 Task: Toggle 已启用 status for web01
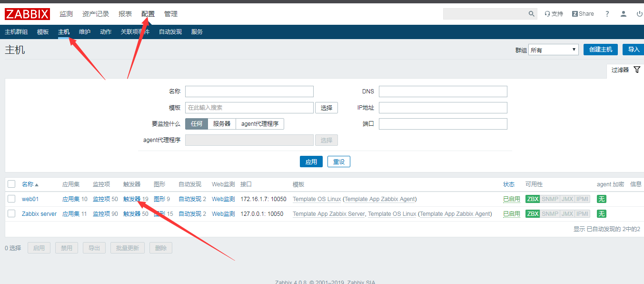[512, 199]
